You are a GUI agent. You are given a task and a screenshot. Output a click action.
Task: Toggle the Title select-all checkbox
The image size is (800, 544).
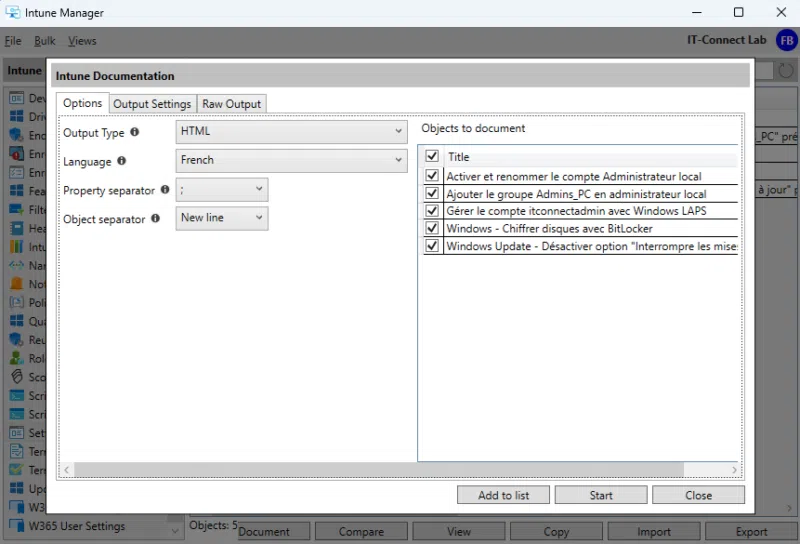coord(432,156)
